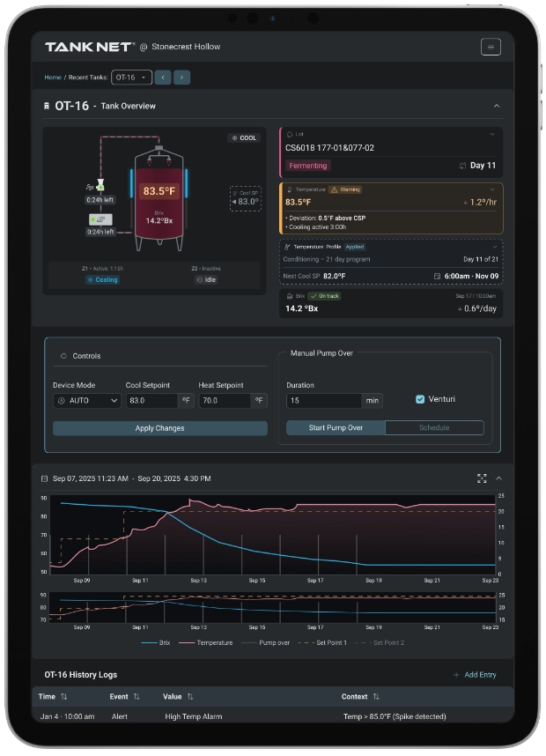This screenshot has width=546, height=756.
Task: Open the Device Mode AUTO dropdown
Action: pyautogui.click(x=86, y=400)
